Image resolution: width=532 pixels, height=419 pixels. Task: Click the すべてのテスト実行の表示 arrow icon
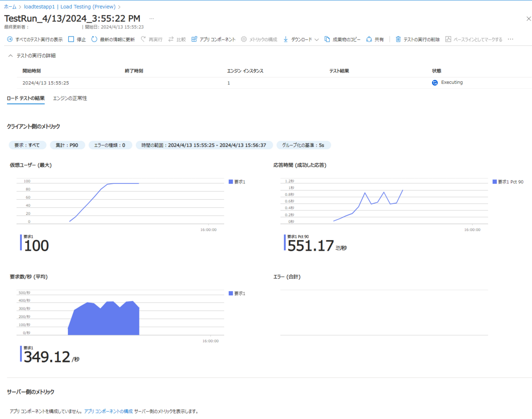(10, 40)
